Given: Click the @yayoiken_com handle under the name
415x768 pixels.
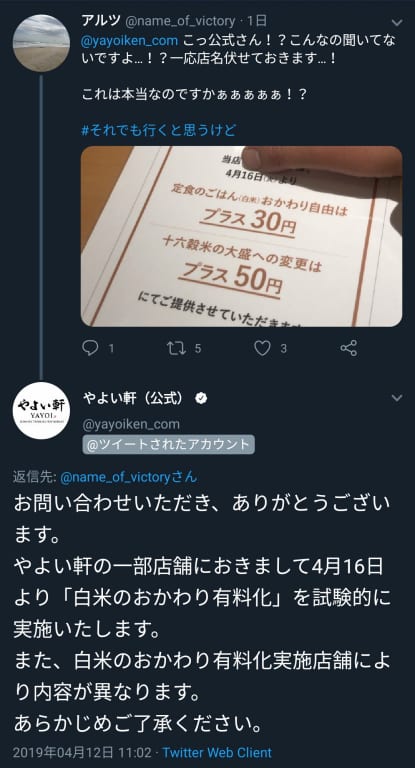Looking at the screenshot, I should pos(131,424).
